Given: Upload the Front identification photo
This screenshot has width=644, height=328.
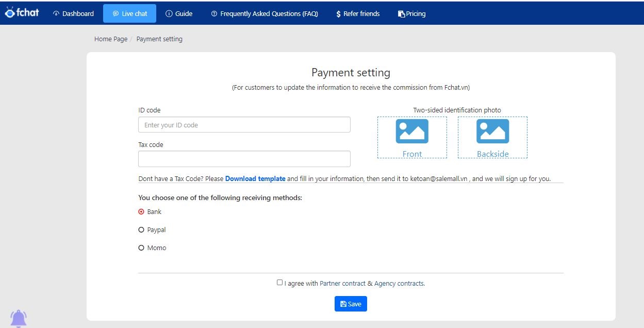Looking at the screenshot, I should click(412, 137).
